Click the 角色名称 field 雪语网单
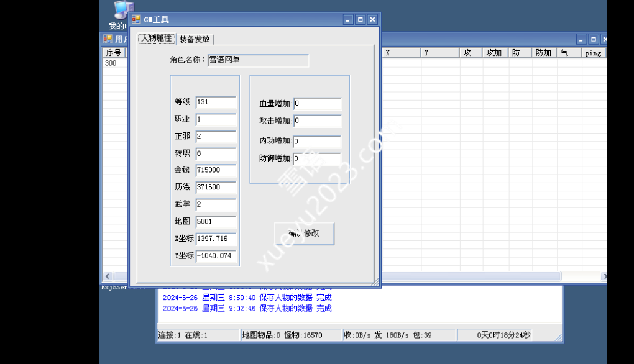634x364 pixels. tap(258, 60)
